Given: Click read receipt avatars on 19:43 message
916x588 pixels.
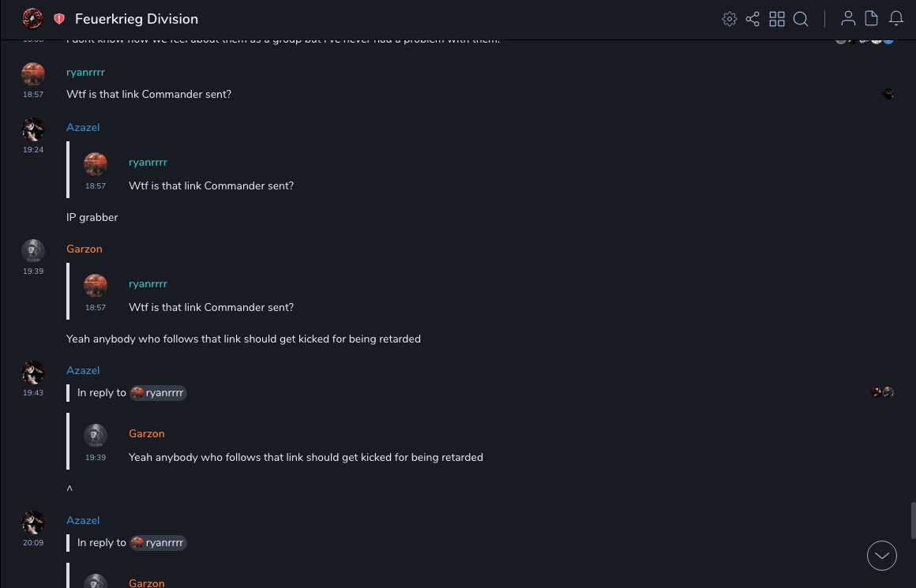Looking at the screenshot, I should 882,392.
